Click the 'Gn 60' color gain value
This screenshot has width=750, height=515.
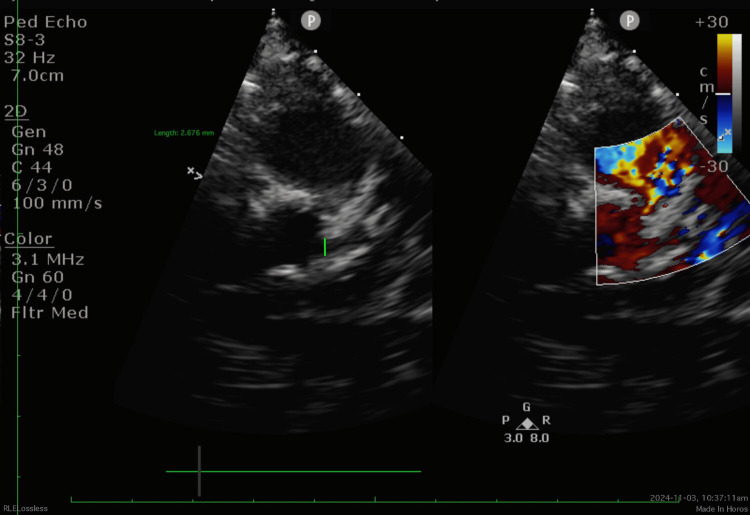pyautogui.click(x=38, y=277)
